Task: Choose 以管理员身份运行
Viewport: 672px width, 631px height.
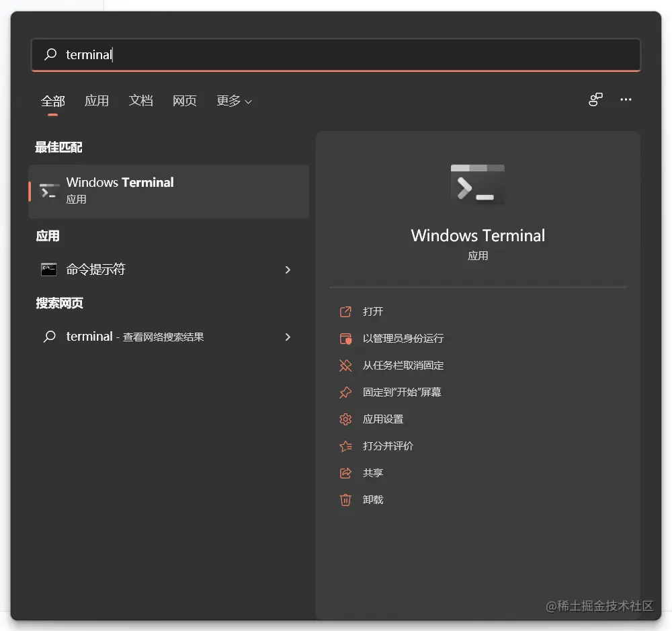Action: point(403,339)
